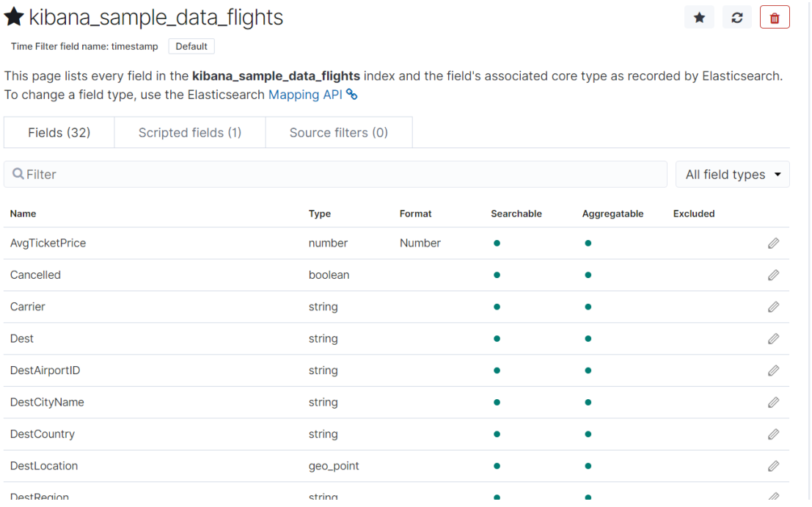This screenshot has height=507, width=812.
Task: Refresh the field list button
Action: coord(736,18)
